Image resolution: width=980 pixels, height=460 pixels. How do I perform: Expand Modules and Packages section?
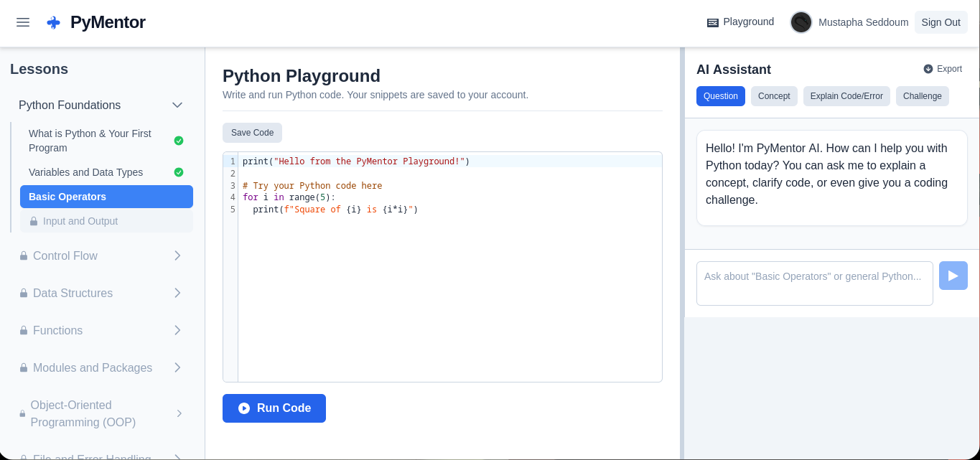click(x=177, y=367)
